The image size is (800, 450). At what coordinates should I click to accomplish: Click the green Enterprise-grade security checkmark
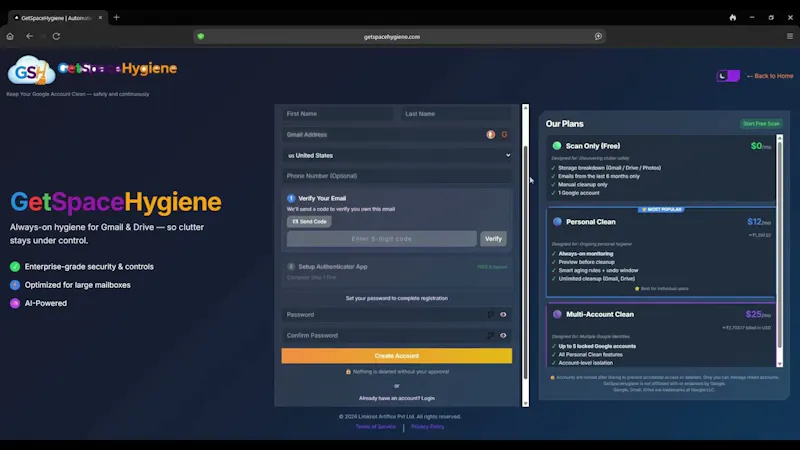(15, 267)
